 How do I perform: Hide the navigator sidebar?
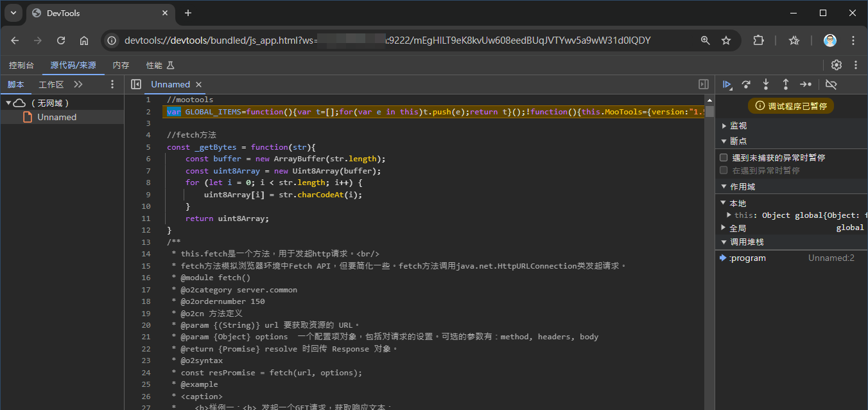tap(135, 84)
